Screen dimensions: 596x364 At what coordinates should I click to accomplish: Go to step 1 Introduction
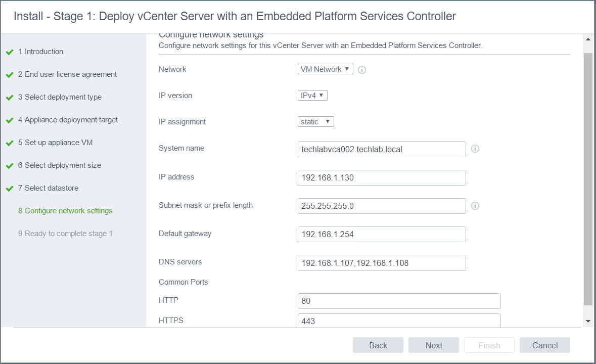coord(40,51)
